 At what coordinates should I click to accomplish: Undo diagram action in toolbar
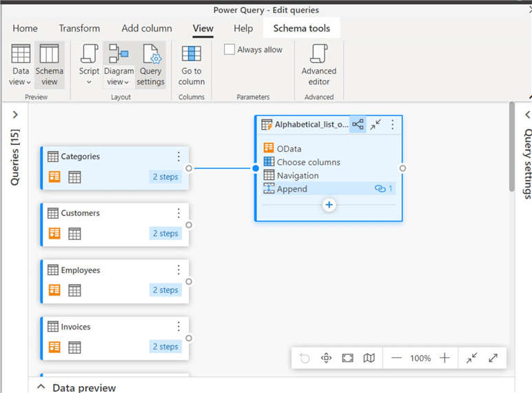[x=305, y=358]
